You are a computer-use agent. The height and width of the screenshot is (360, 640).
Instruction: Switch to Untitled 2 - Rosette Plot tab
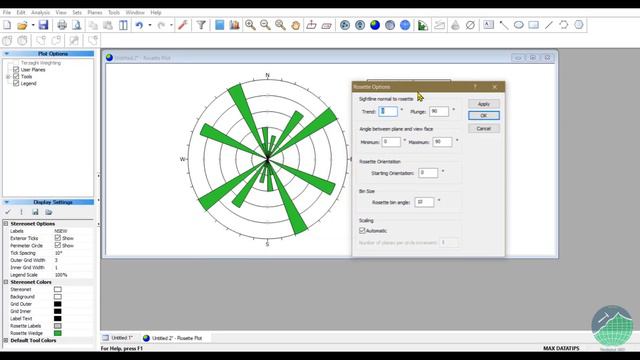173,338
